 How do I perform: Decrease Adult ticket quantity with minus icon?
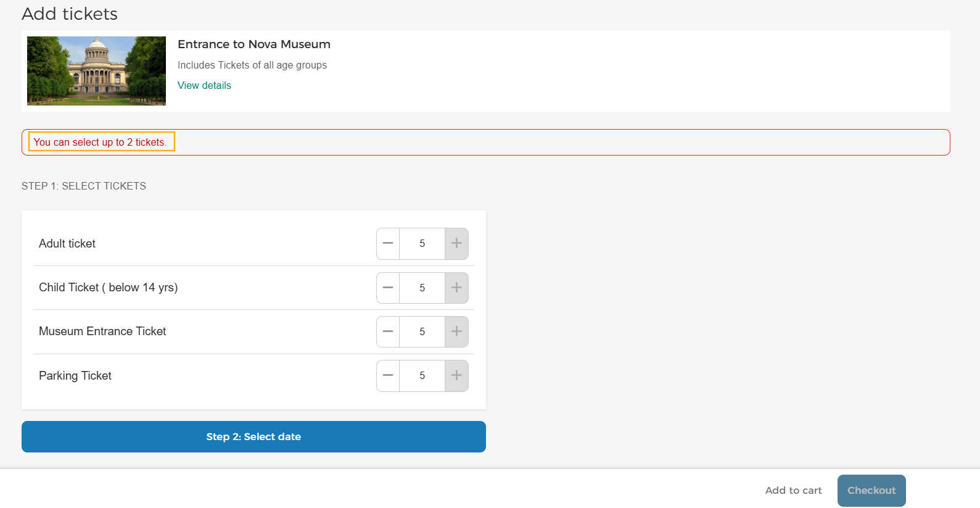[388, 244]
